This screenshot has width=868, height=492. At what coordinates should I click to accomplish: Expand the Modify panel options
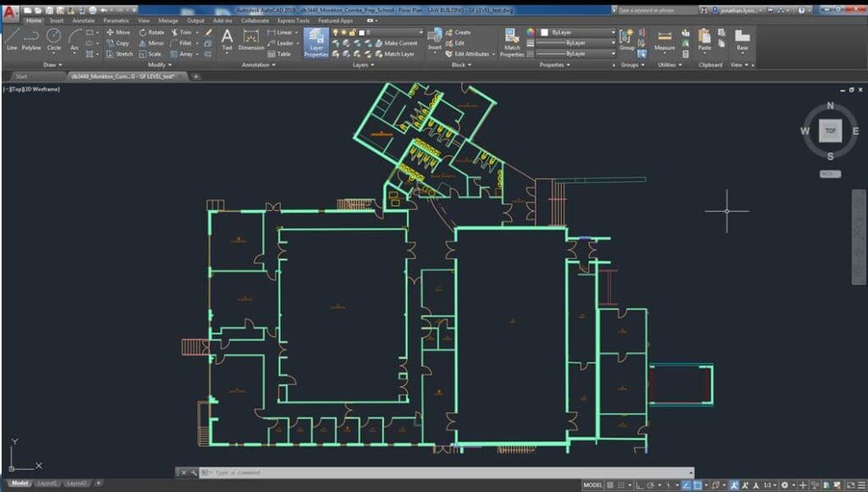click(159, 64)
